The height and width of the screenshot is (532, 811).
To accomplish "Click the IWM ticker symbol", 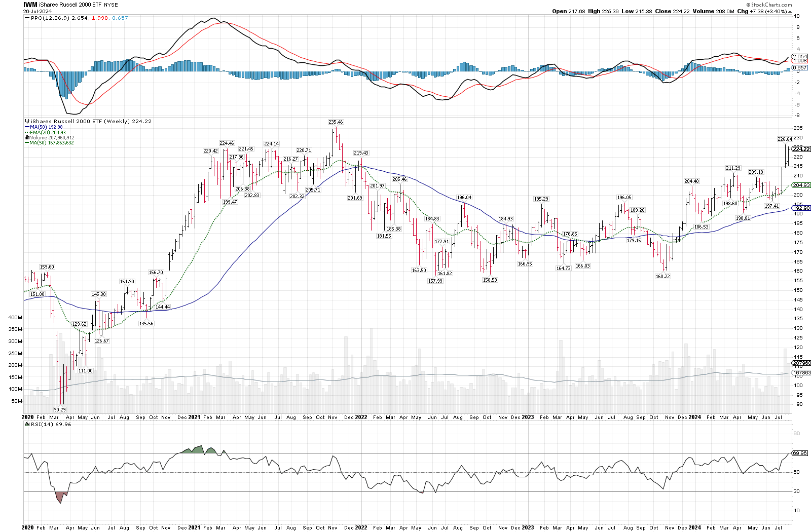I will [30, 5].
